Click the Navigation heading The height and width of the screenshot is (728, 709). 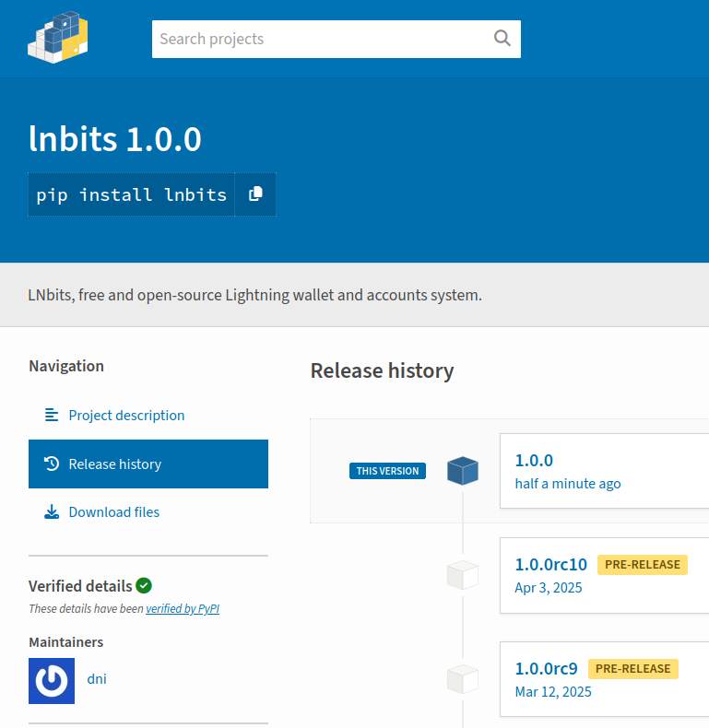pos(66,366)
